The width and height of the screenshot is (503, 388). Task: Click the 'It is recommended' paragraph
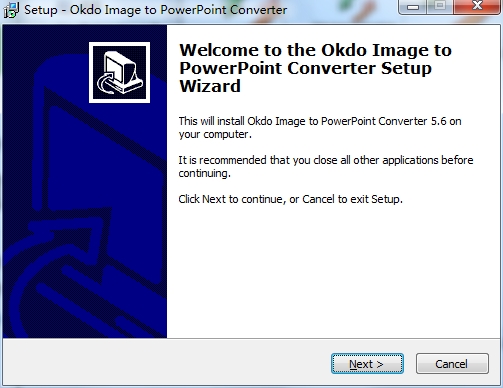point(326,166)
